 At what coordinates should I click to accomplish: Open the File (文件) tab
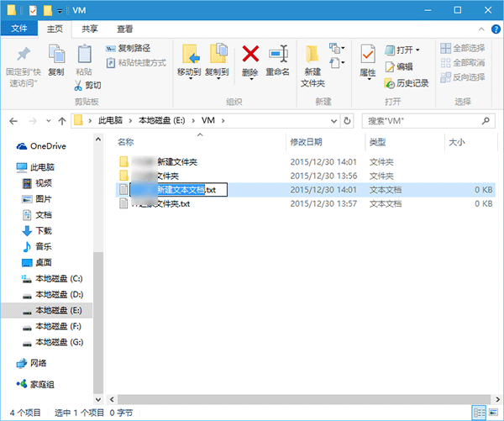tap(19, 29)
